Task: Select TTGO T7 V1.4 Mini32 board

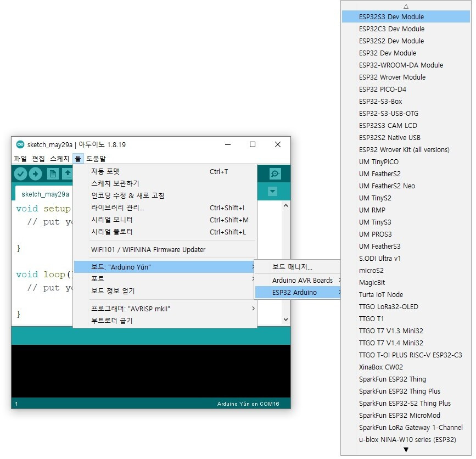Action: (406, 343)
